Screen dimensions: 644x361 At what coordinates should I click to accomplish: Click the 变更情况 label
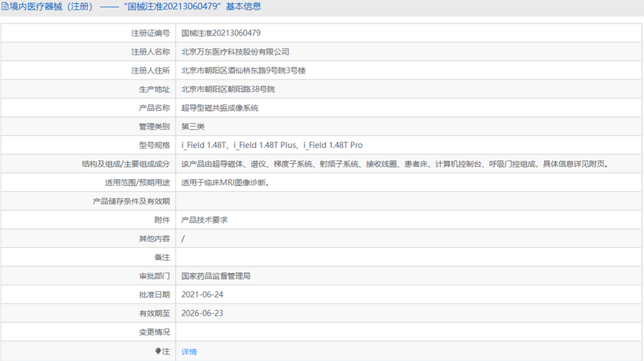[155, 332]
